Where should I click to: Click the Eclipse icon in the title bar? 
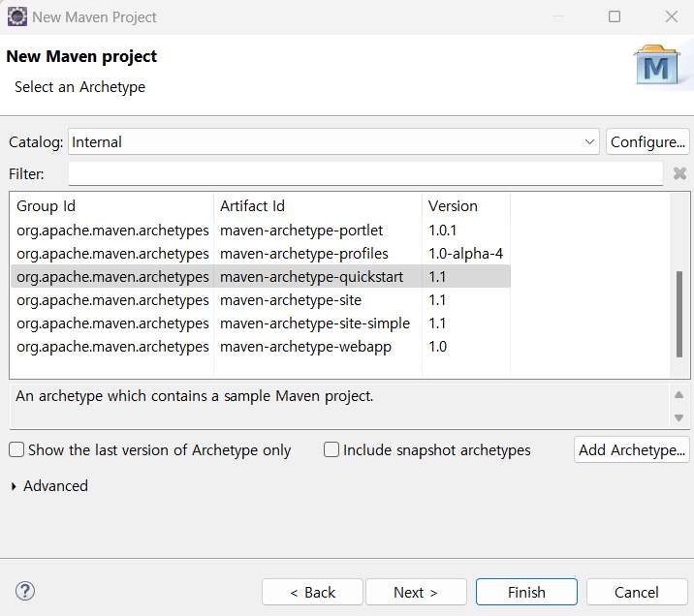point(16,16)
